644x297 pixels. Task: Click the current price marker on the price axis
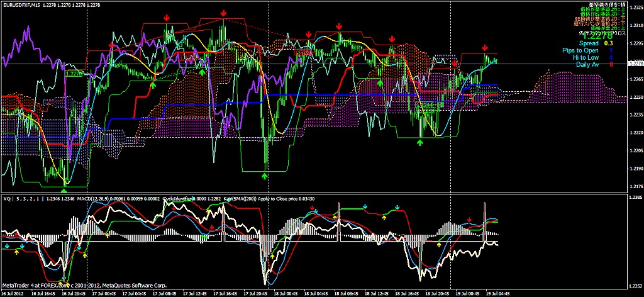(x=635, y=63)
